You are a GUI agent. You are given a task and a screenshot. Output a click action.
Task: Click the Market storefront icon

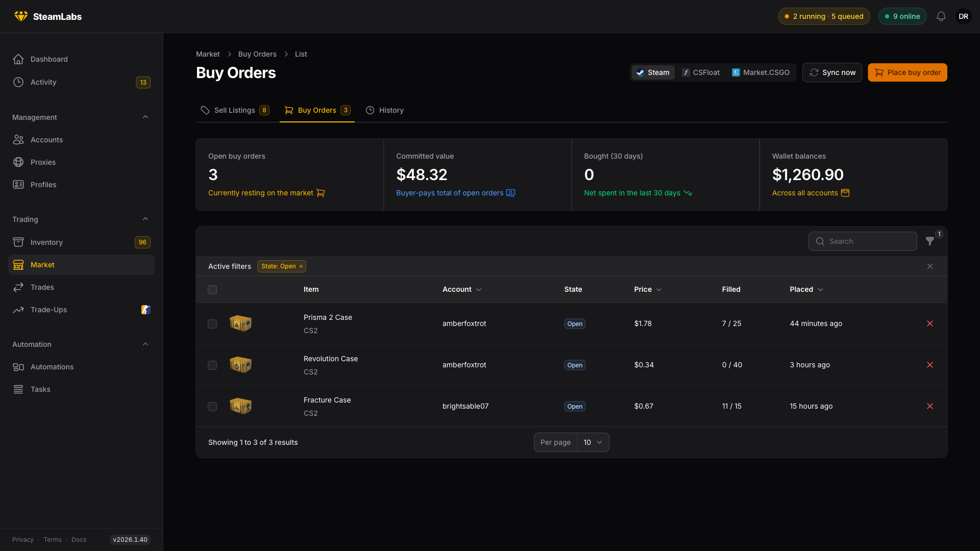(x=18, y=265)
